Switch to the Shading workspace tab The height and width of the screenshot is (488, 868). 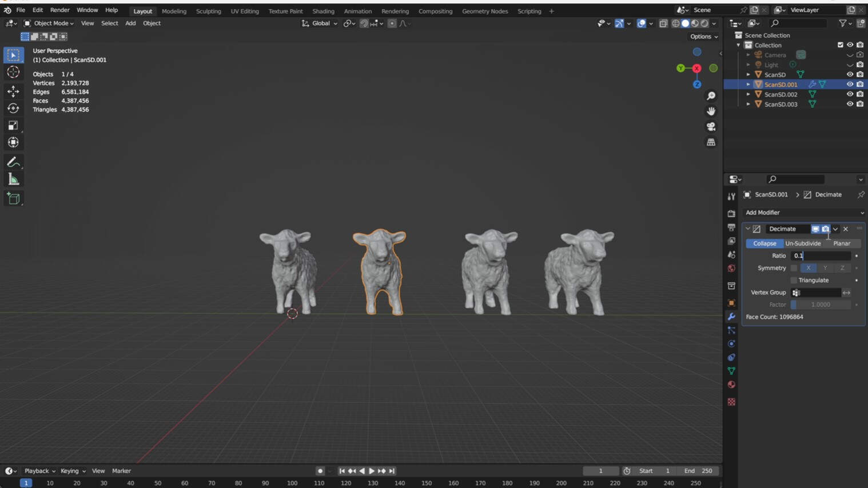click(323, 11)
